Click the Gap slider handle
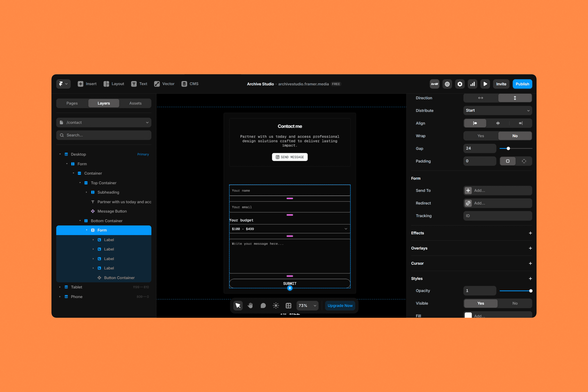 pyautogui.click(x=508, y=149)
